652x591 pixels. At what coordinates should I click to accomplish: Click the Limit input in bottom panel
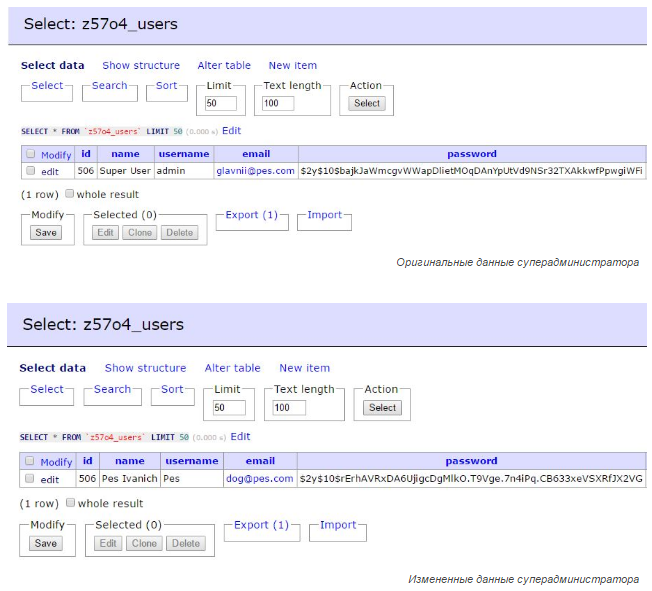coord(229,408)
